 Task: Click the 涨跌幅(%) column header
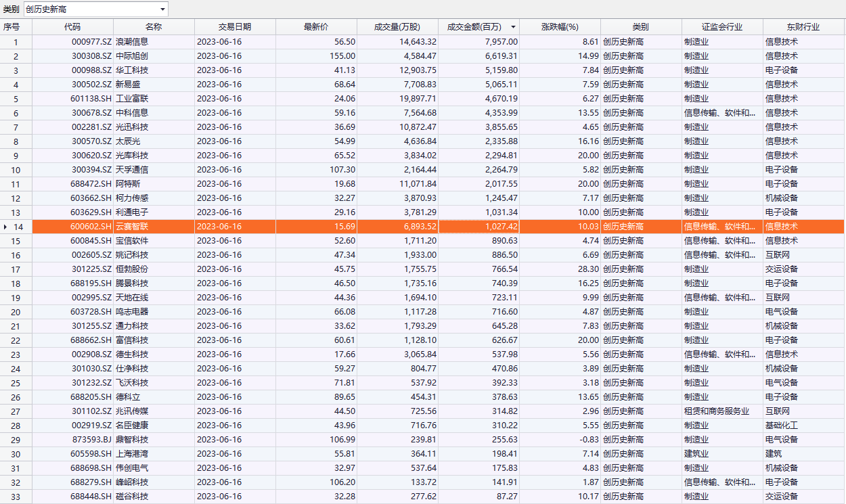[x=560, y=27]
